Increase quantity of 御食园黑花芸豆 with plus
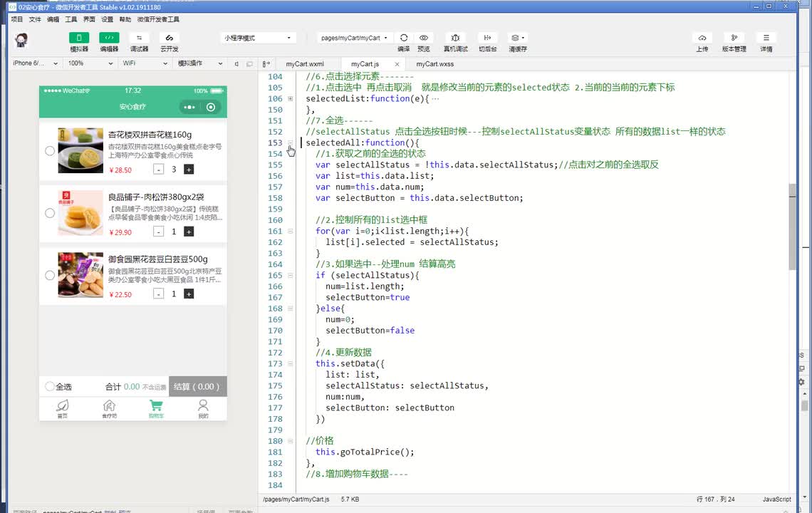The height and width of the screenshot is (513, 812). pos(189,294)
